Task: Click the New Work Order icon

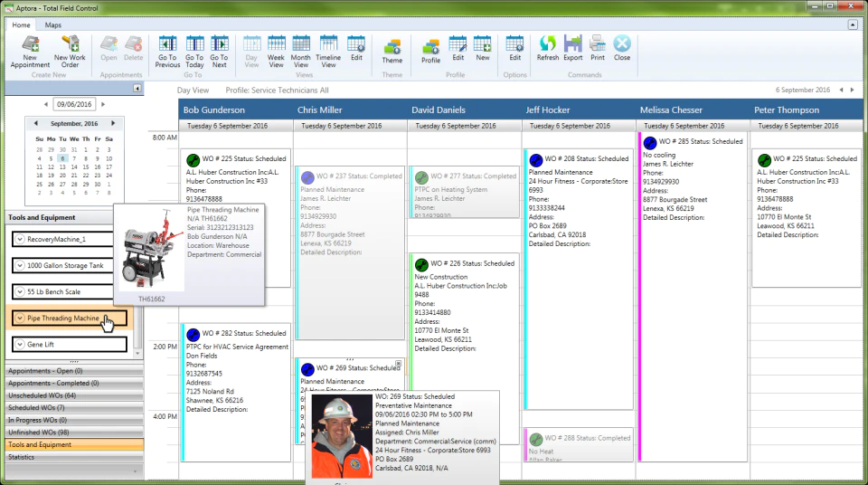Action: point(70,52)
